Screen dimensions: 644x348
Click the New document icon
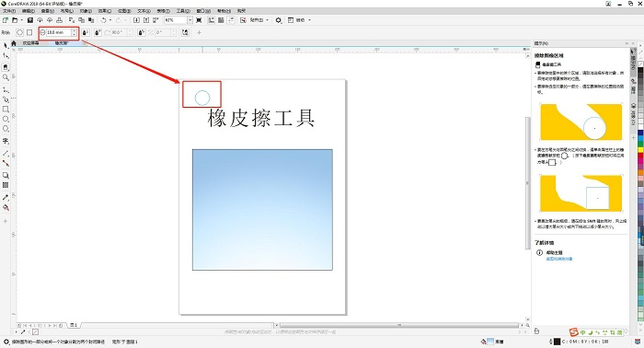(x=6, y=20)
